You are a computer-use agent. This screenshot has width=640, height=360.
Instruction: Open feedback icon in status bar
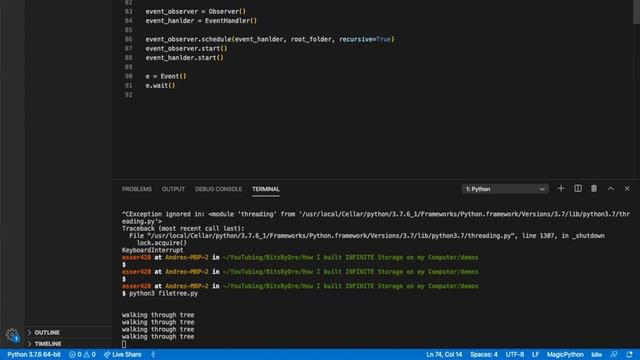[x=614, y=354]
